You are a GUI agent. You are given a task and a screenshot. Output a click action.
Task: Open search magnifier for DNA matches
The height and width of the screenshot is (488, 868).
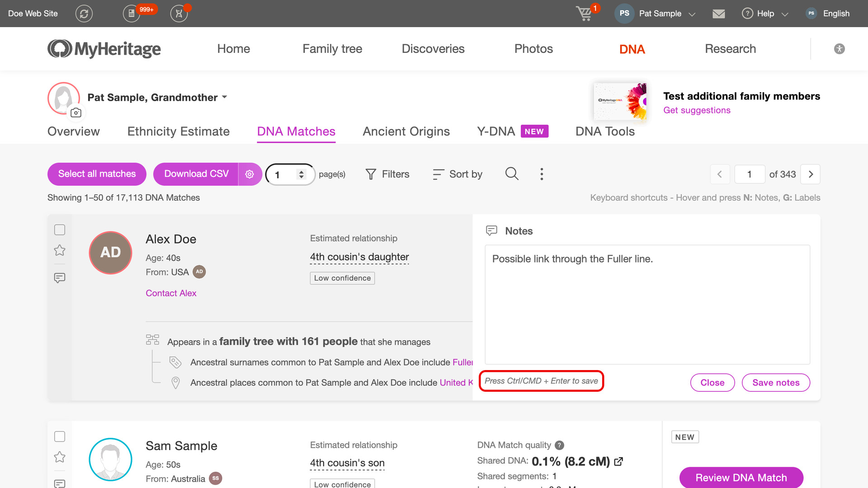pyautogui.click(x=512, y=174)
